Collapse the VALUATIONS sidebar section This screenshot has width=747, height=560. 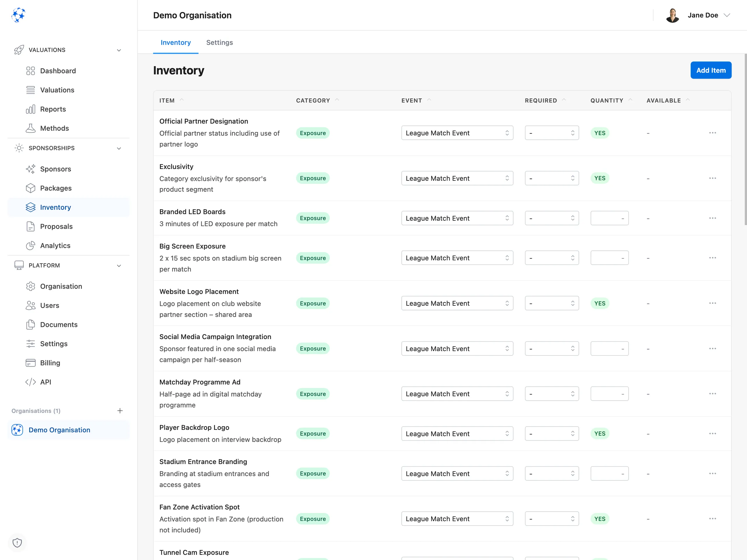(119, 50)
